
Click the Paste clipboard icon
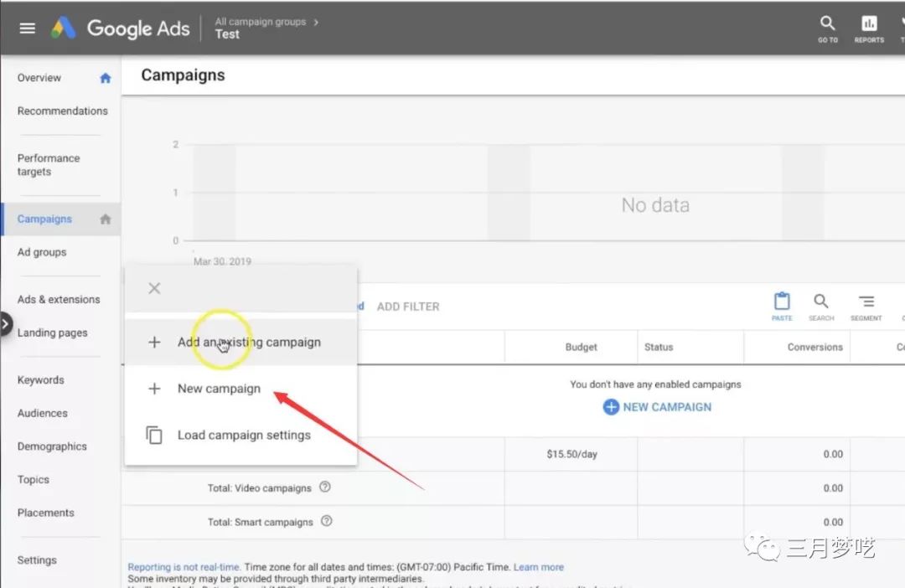pyautogui.click(x=782, y=305)
